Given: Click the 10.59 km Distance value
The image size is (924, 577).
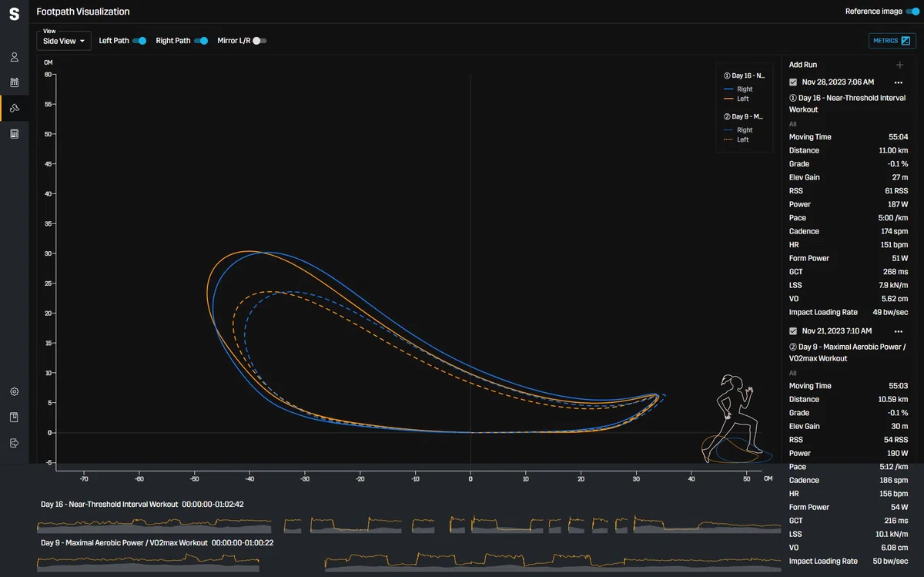Looking at the screenshot, I should (x=893, y=399).
